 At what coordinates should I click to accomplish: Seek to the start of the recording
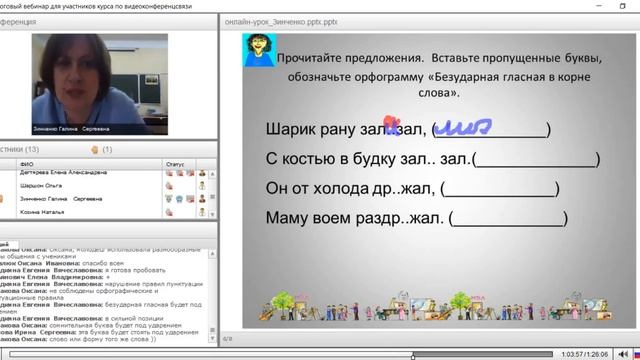[x=11, y=354]
